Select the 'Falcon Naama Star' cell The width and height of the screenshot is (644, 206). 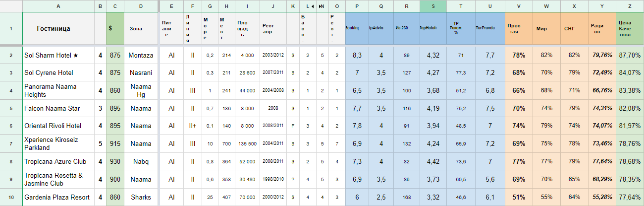58,108
